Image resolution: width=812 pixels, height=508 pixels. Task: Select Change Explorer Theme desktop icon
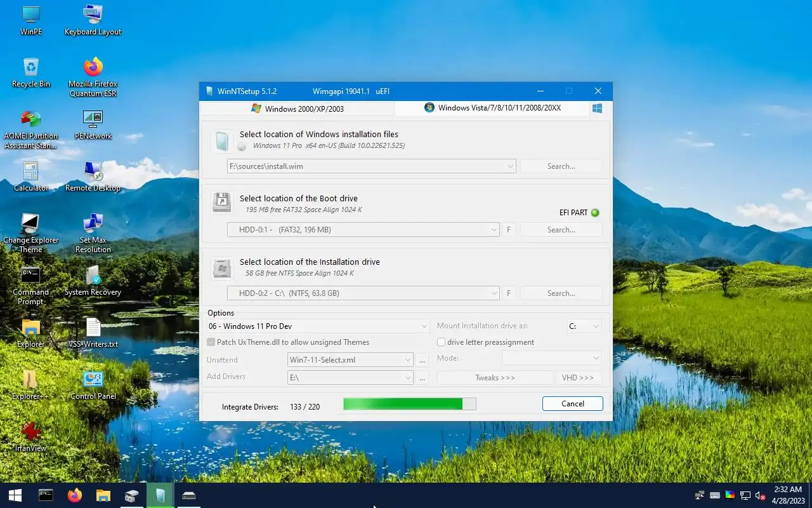tap(30, 233)
